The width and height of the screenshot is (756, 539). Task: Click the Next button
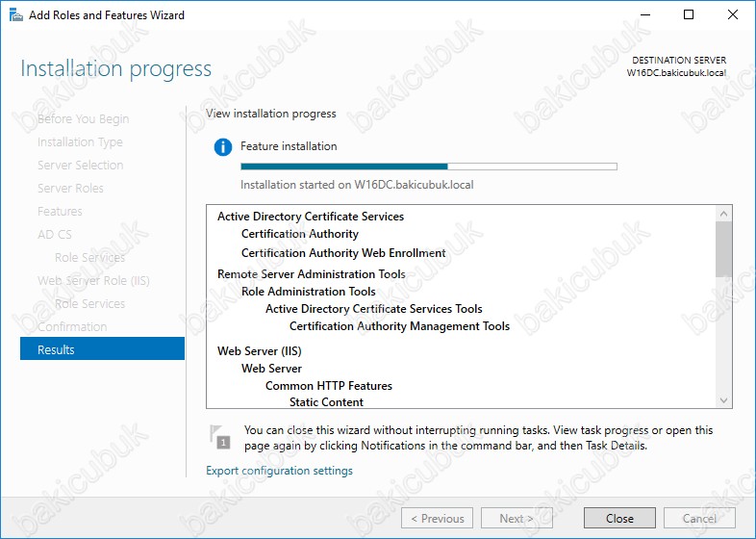517,518
